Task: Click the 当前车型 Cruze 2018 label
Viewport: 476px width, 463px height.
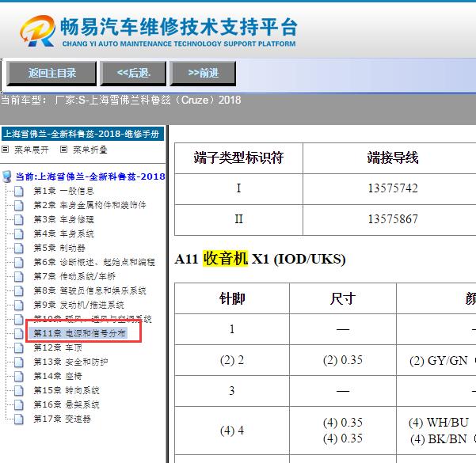Action: tap(121, 101)
